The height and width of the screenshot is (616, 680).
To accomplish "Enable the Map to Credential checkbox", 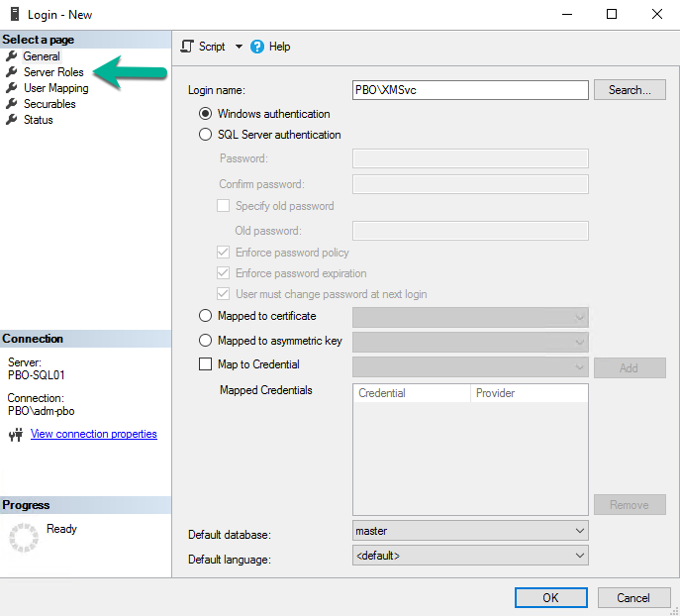I will pos(205,363).
